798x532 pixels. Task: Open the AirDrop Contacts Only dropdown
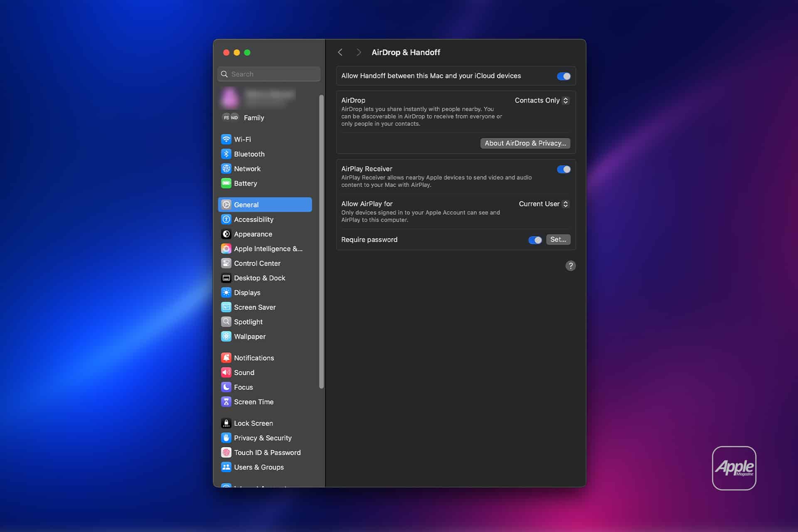pyautogui.click(x=542, y=101)
